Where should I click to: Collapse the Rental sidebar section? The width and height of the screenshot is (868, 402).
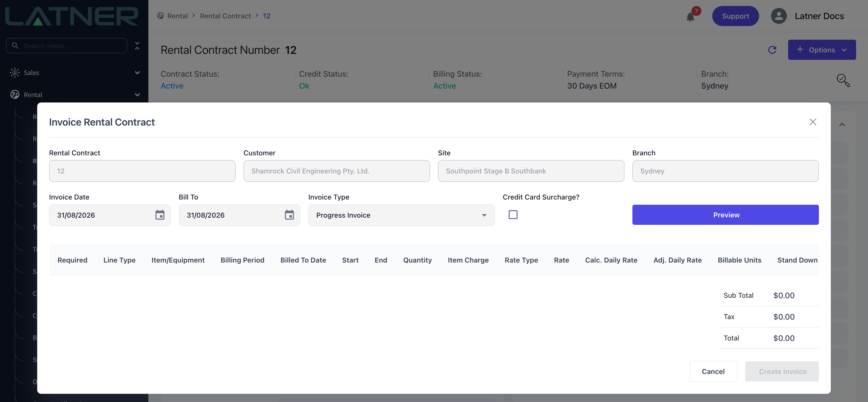(x=137, y=95)
